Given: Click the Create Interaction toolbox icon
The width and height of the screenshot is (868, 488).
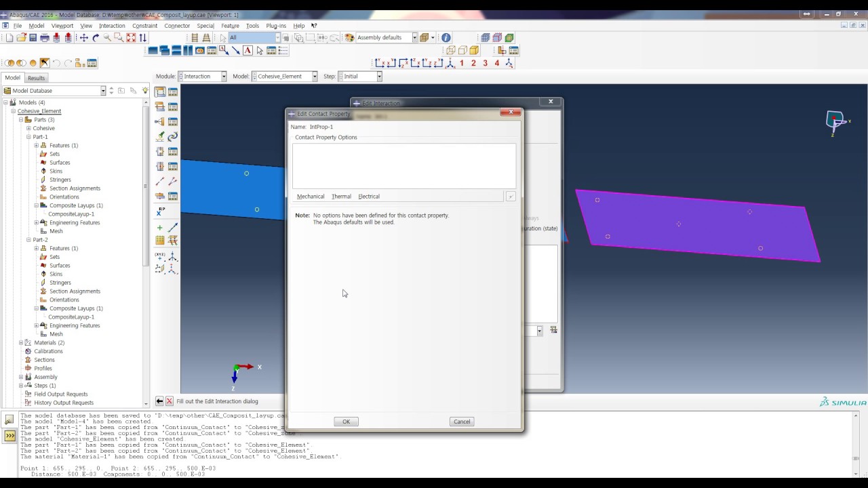Looking at the screenshot, I should click(160, 92).
